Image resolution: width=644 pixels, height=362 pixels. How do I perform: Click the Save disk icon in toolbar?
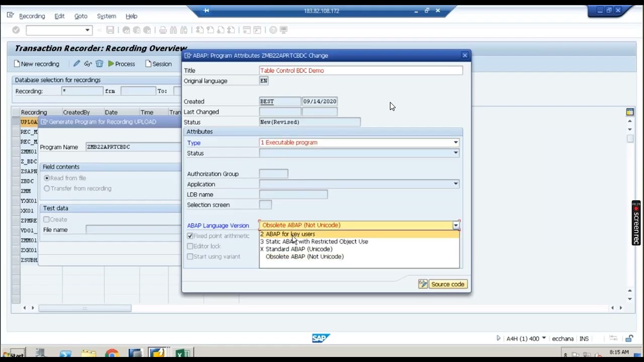coord(110,30)
